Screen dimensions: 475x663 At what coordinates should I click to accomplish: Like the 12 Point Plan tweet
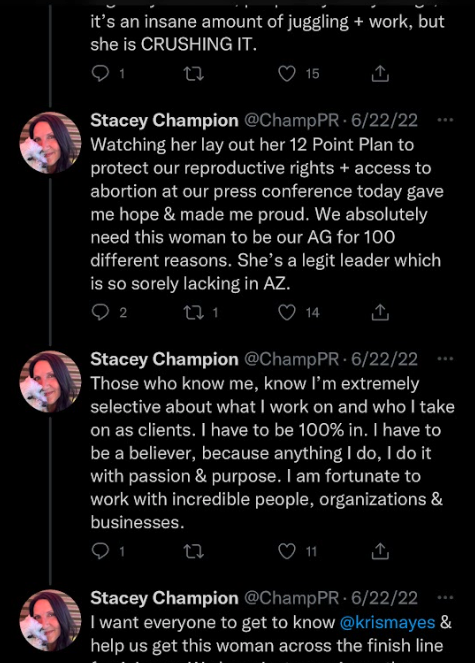pyautogui.click(x=287, y=313)
